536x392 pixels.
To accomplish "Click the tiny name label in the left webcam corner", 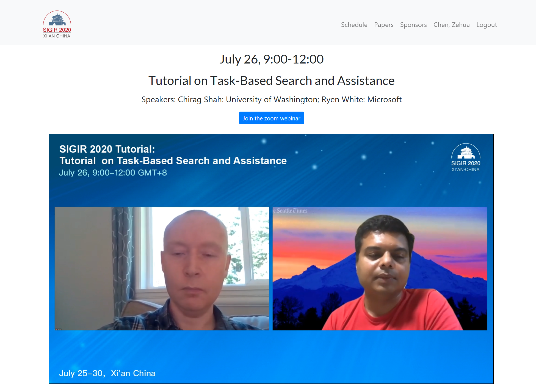I will pyautogui.click(x=58, y=329).
